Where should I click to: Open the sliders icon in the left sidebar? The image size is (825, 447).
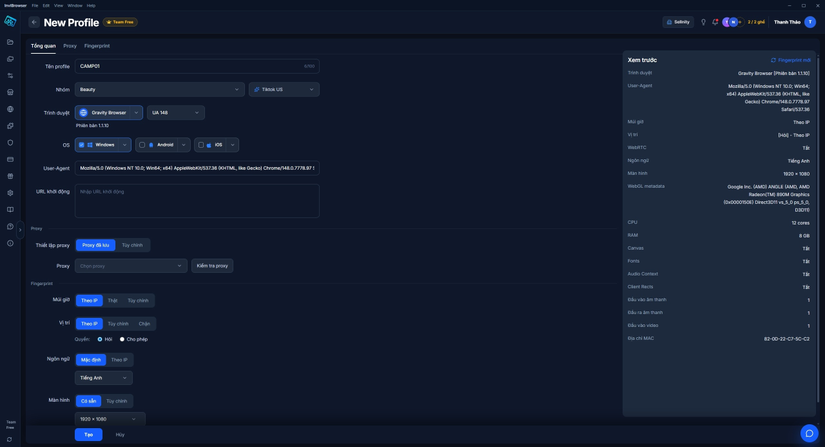pyautogui.click(x=10, y=76)
